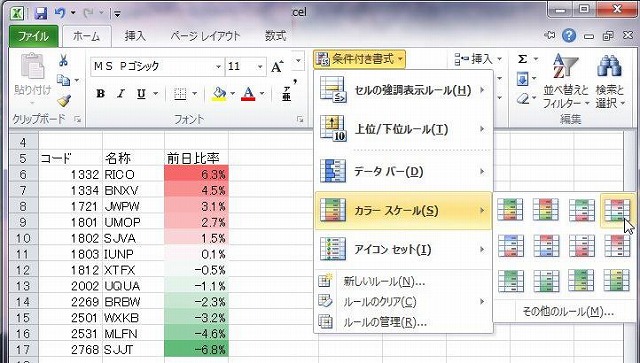The height and width of the screenshot is (363, 640).
Task: Click the increase font size icon
Action: point(278,66)
